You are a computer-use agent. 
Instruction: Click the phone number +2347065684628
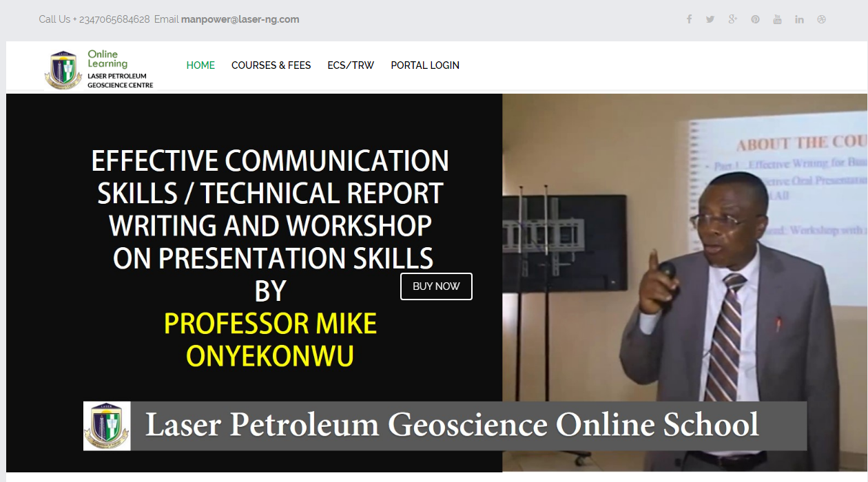pyautogui.click(x=111, y=19)
